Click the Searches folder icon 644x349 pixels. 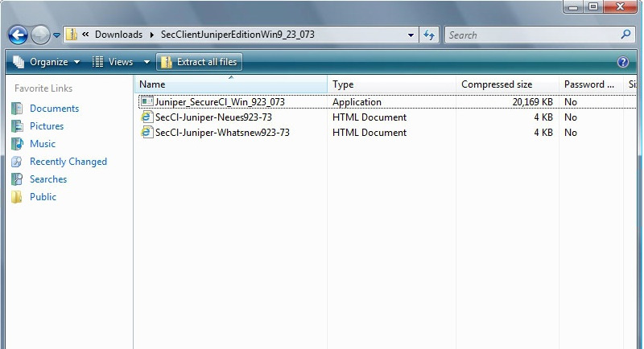pos(17,179)
